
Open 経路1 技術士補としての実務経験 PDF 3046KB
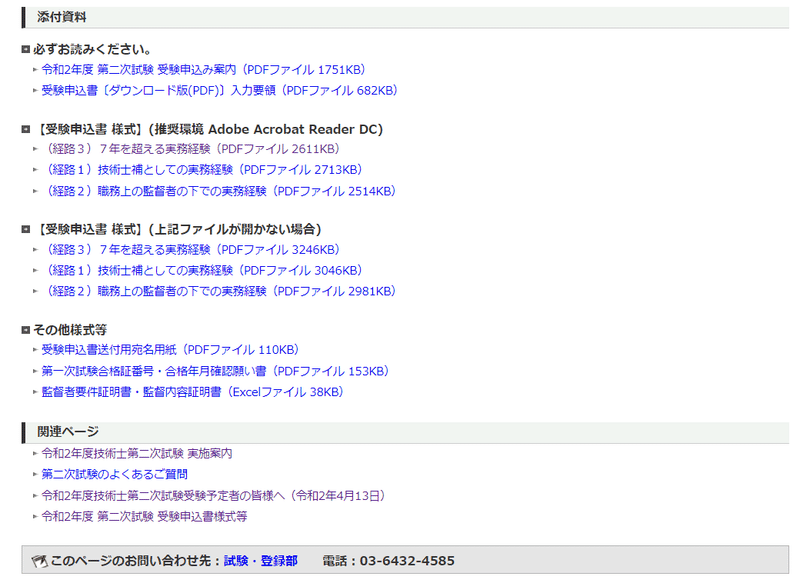tap(202, 270)
